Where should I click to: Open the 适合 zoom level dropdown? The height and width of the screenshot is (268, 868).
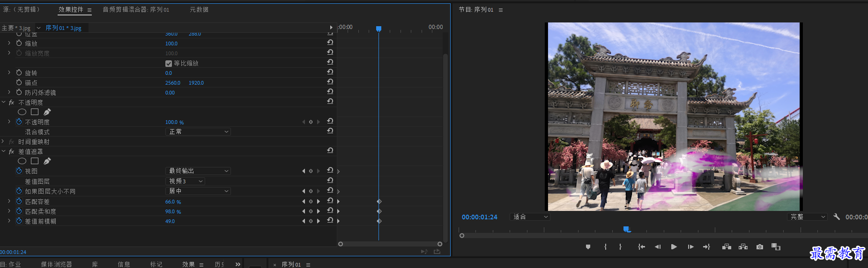point(530,217)
